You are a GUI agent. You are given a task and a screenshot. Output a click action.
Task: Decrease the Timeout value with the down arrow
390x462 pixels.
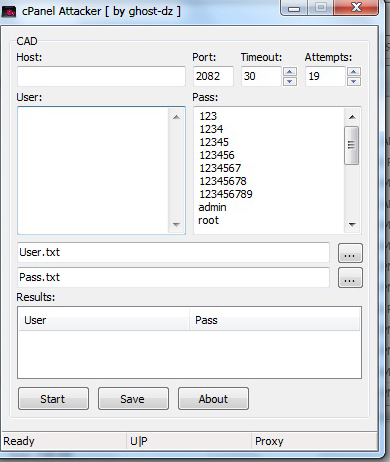[x=290, y=81]
